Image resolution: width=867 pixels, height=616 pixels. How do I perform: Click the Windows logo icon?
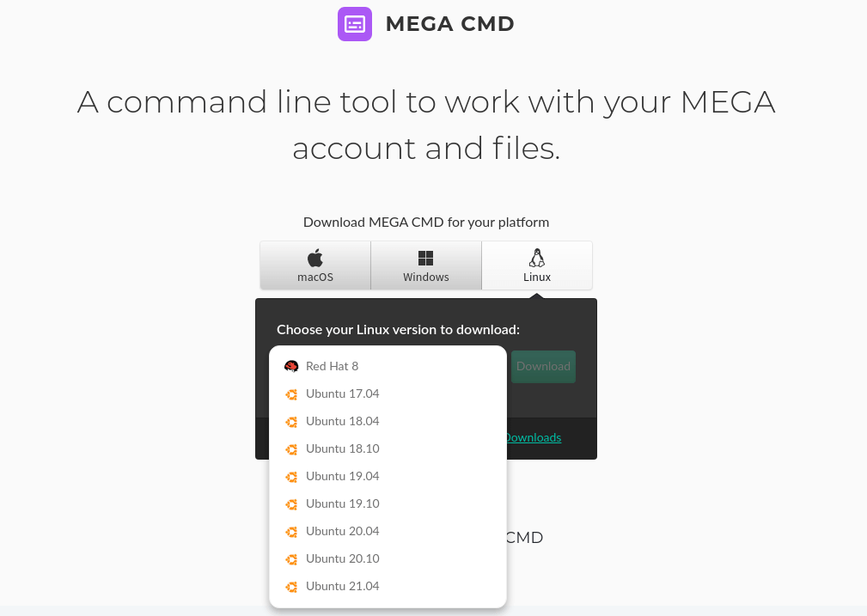[425, 256]
